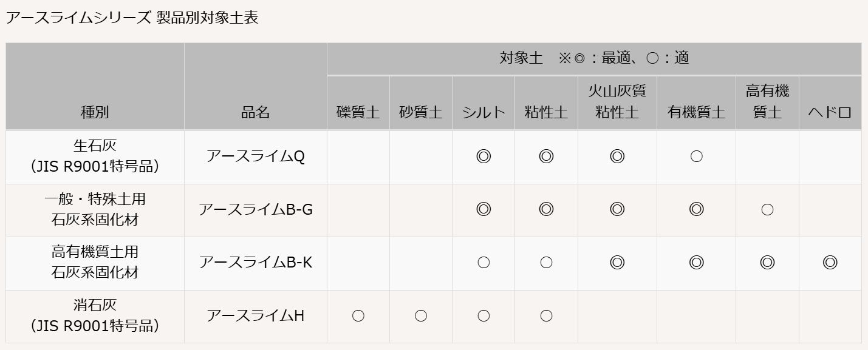Select the アースライムB-G product name cell
868x350 pixels.
pyautogui.click(x=256, y=210)
